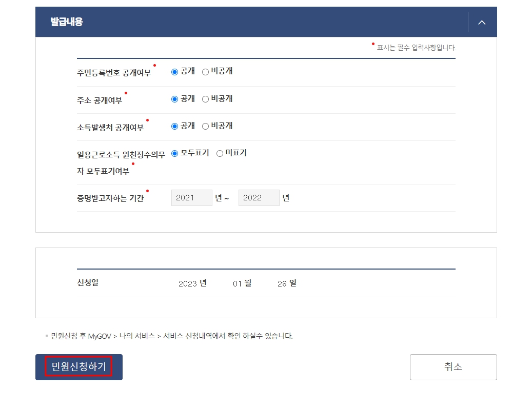This screenshot has height=411, width=532.
Task: Click the end year field showing 2022
Action: click(x=259, y=198)
